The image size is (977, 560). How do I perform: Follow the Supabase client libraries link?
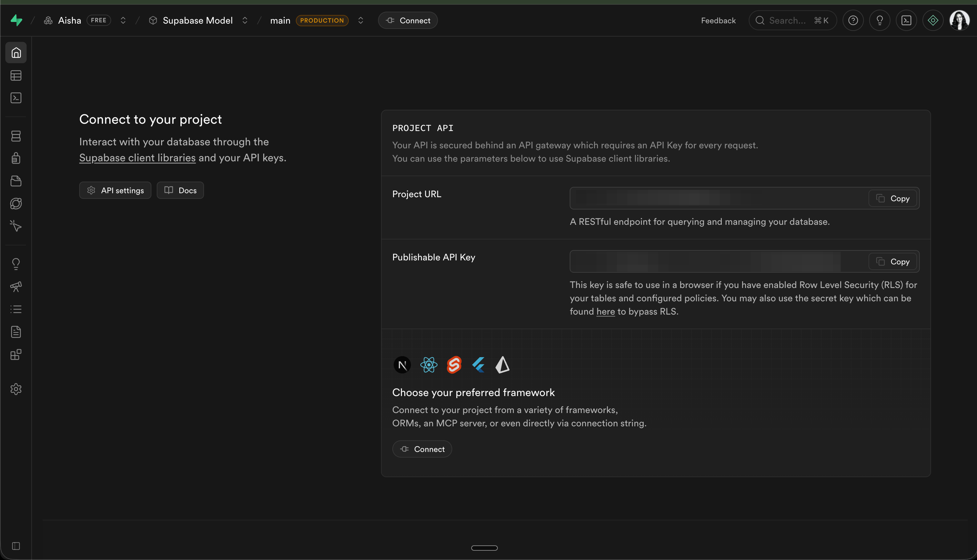tap(137, 158)
